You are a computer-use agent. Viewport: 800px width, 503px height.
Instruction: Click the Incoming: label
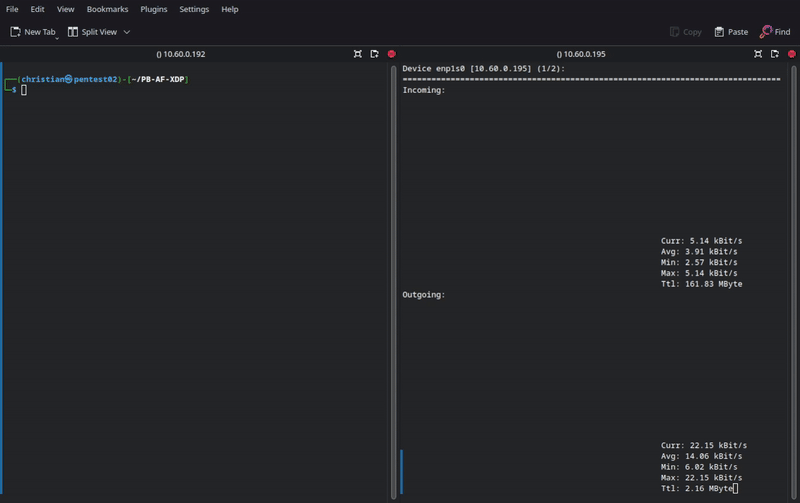(x=423, y=90)
